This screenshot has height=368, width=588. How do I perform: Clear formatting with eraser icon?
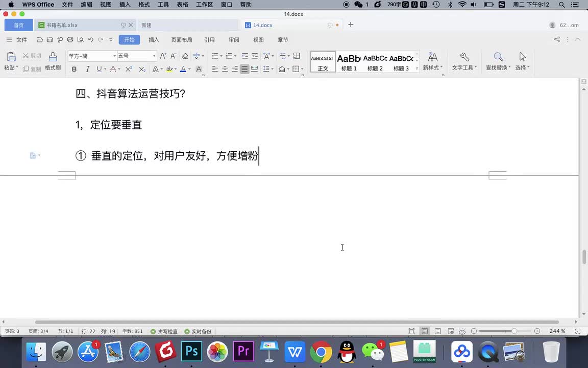point(185,56)
